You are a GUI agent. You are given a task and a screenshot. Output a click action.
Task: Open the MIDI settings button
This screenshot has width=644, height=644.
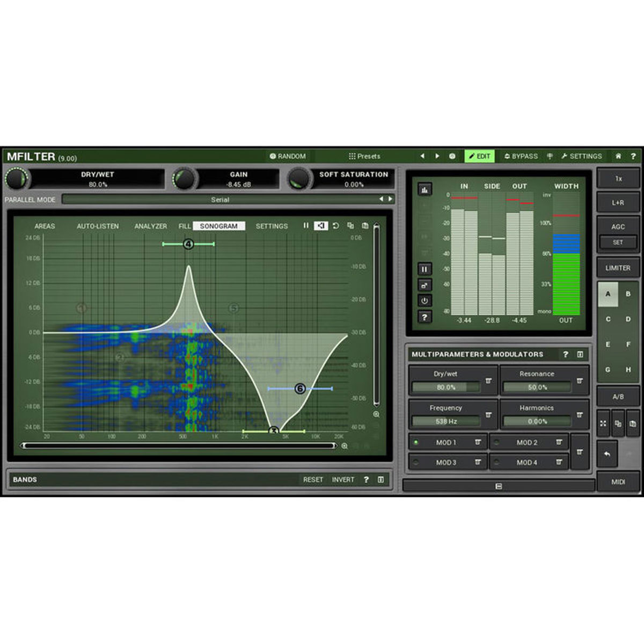(x=618, y=481)
